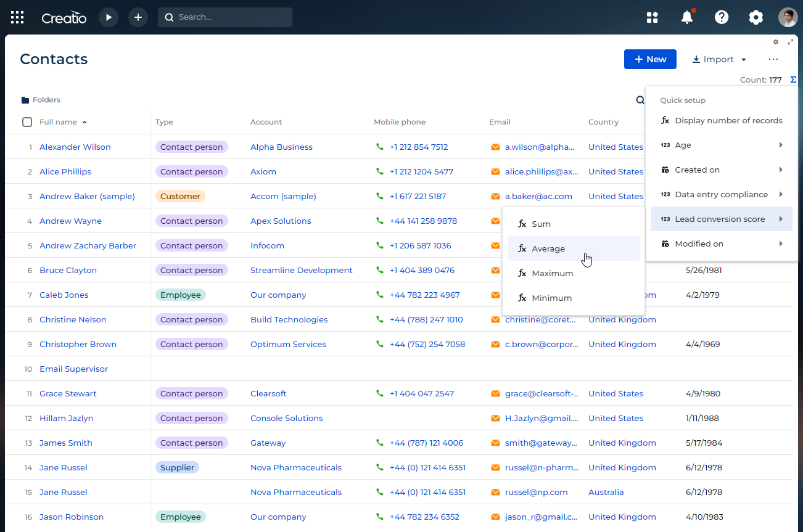
Task: Click the Mobile phone column header
Action: tap(400, 122)
